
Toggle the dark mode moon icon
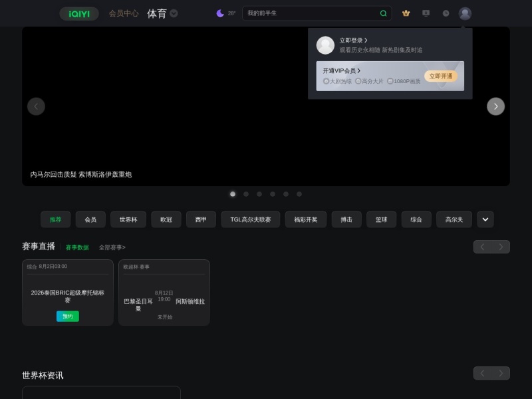(x=220, y=13)
